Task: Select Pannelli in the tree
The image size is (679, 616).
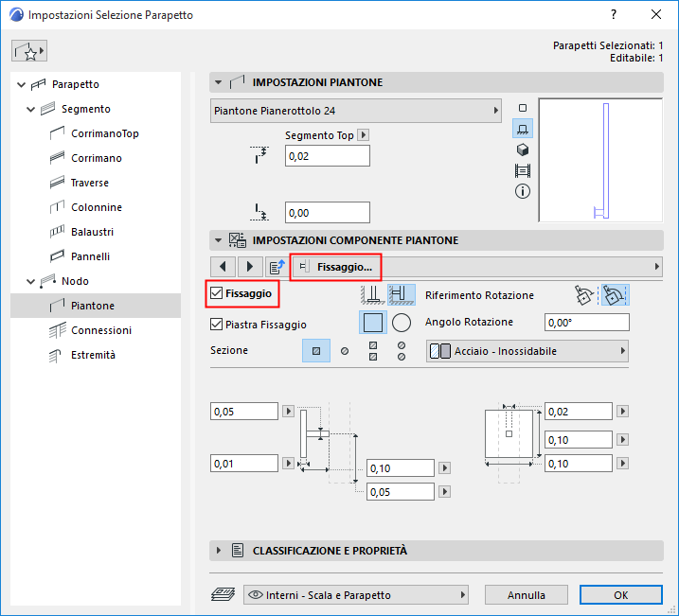Action: (x=90, y=256)
